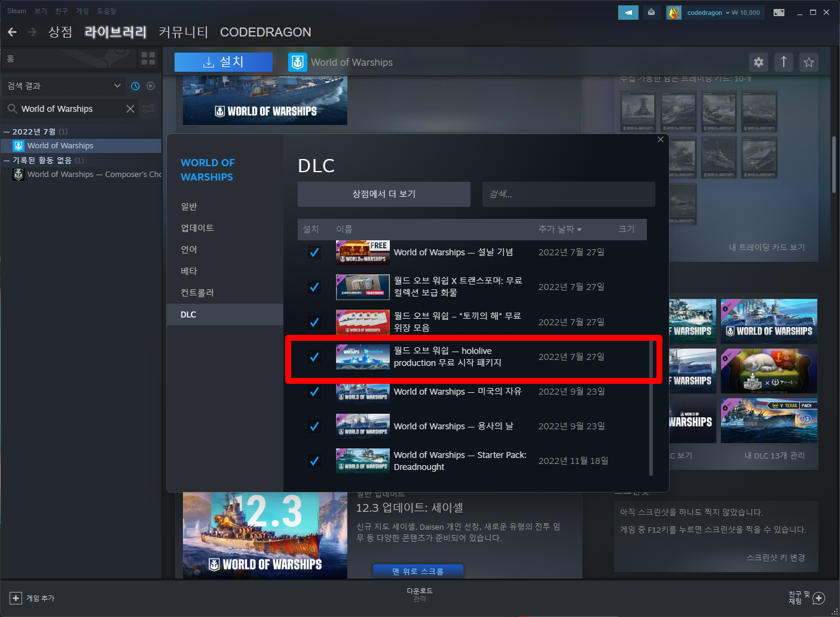Click the upward arrow icon beside the favorite star
The width and height of the screenshot is (840, 617).
[784, 62]
